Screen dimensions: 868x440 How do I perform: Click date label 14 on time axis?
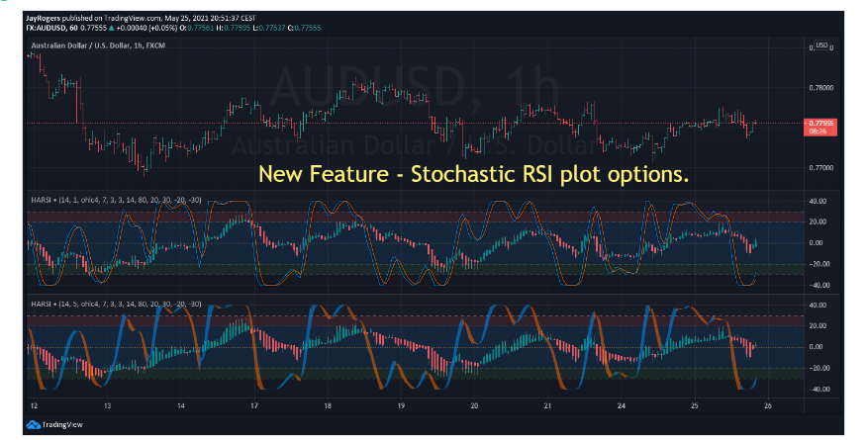click(181, 406)
